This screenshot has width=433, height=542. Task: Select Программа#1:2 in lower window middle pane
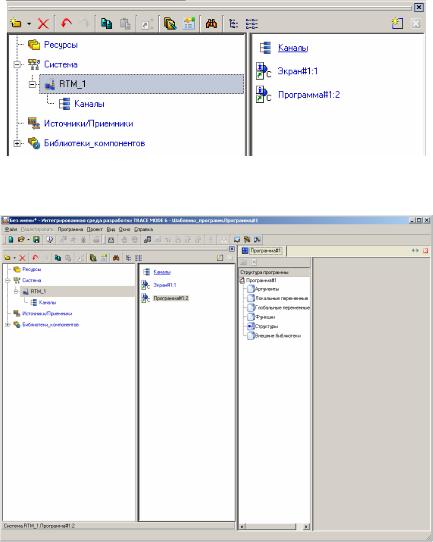(171, 298)
